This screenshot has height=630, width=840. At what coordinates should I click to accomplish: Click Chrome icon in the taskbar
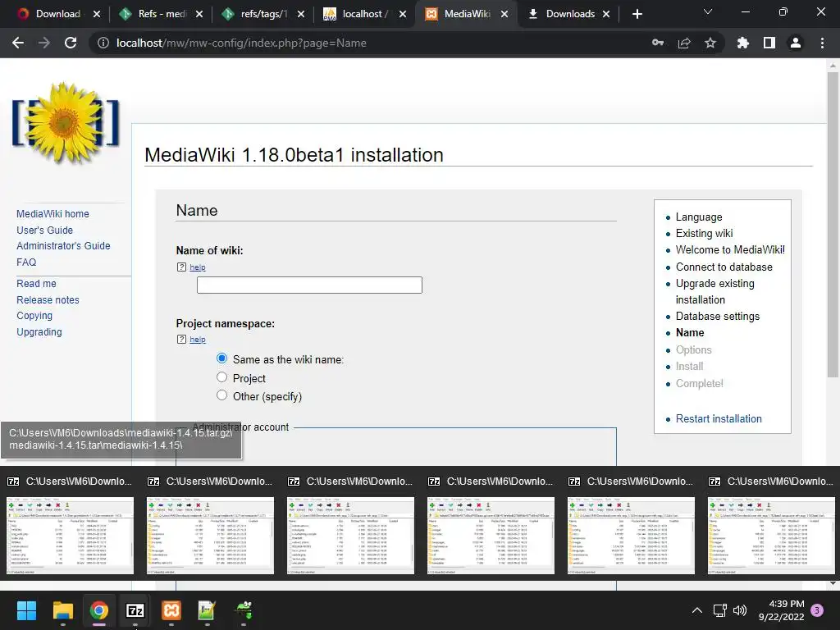99,610
